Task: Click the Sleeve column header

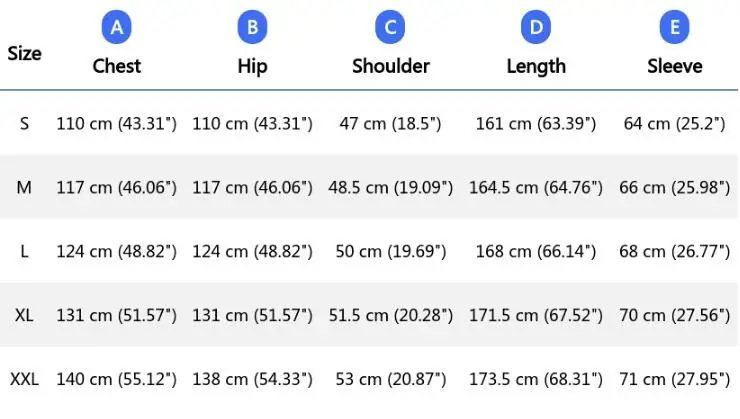Action: (x=675, y=66)
